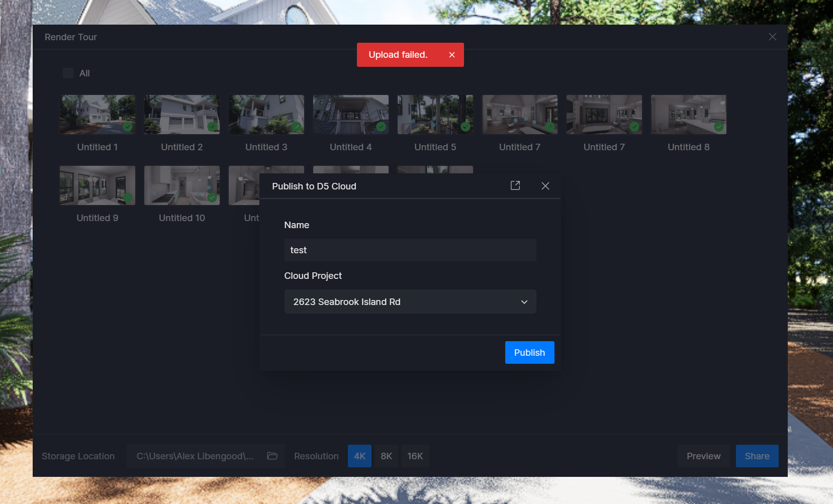Viewport: 833px width, 504px height.
Task: Toggle the green checkmark on Untitled 8
Action: [719, 127]
